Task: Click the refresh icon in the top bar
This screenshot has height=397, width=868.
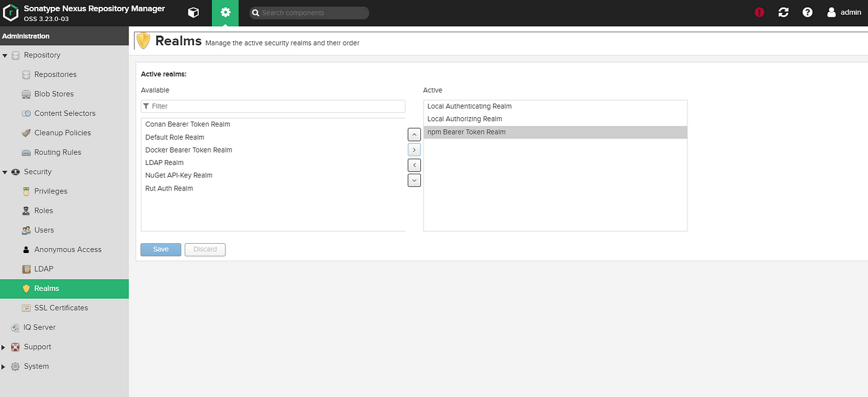Action: tap(783, 12)
